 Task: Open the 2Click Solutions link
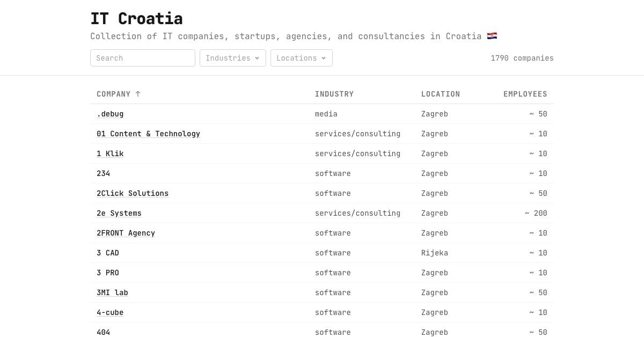pyautogui.click(x=133, y=193)
